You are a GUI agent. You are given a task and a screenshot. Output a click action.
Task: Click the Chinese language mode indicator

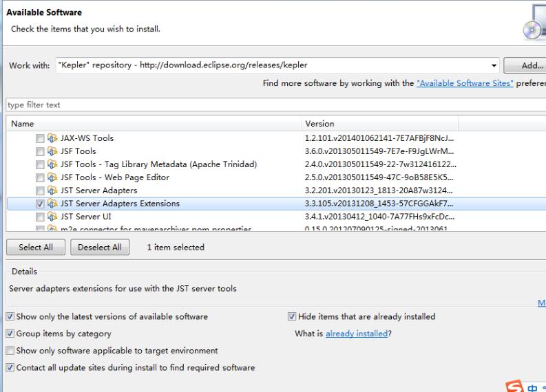point(532,387)
